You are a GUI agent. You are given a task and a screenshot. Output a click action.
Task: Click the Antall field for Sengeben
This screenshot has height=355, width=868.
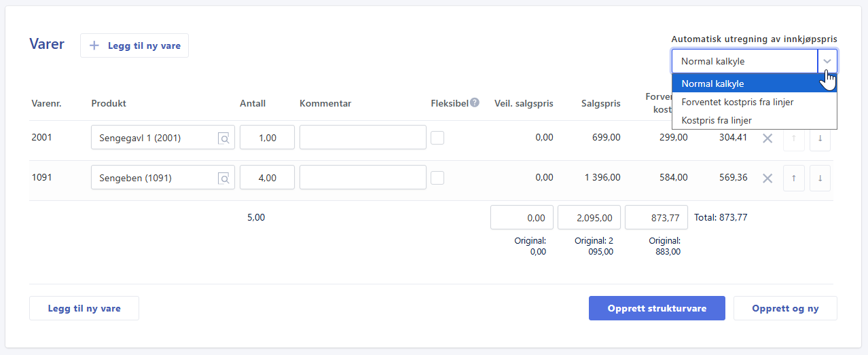(267, 178)
